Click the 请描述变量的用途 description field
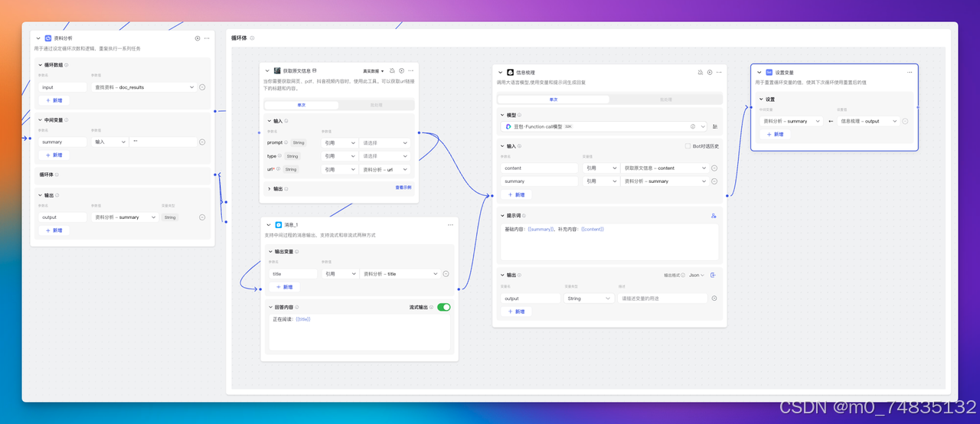The image size is (980, 424). pyautogui.click(x=661, y=298)
